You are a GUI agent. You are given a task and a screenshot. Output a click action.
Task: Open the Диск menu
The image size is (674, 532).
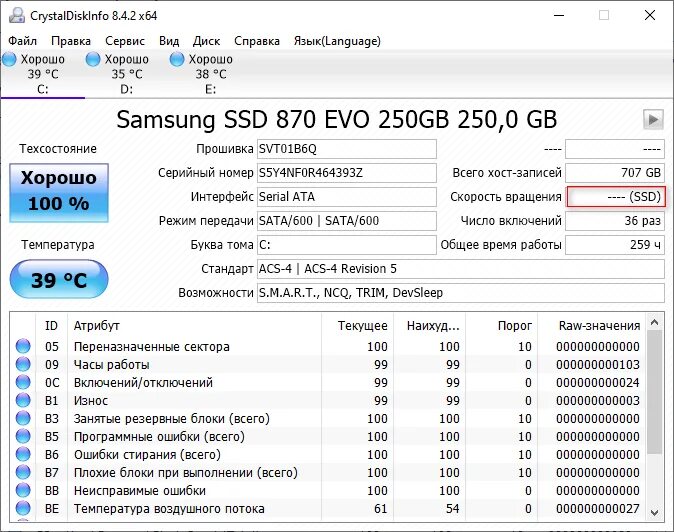[x=206, y=41]
